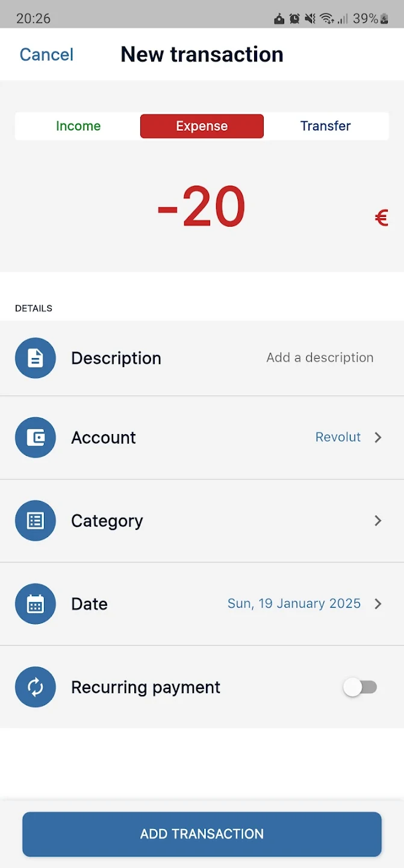Viewport: 404px width, 868px height.
Task: Select the Expense tab
Action: [202, 126]
